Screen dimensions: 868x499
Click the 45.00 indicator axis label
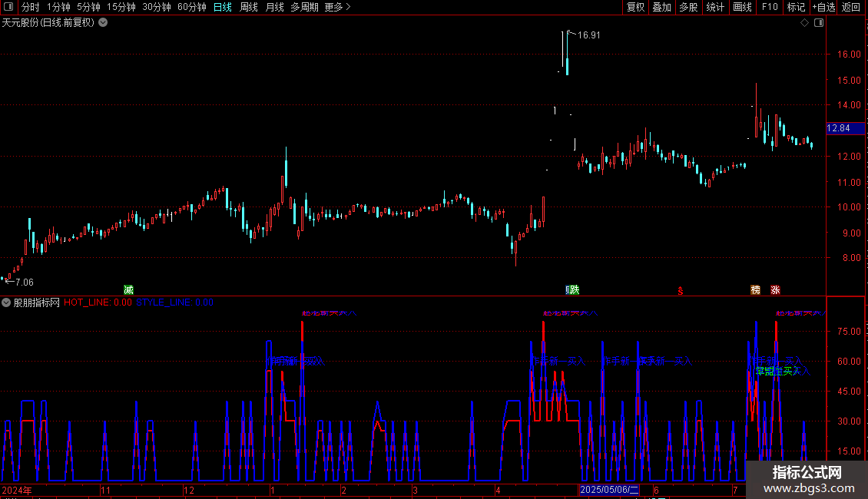point(849,391)
